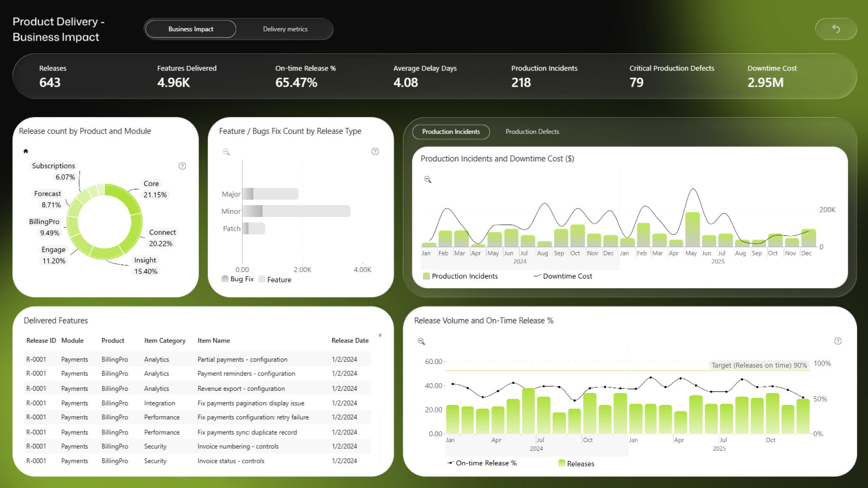Screen dimensions: 868x488
Task: Select the Production Defects tab
Action: pyautogui.click(x=532, y=131)
